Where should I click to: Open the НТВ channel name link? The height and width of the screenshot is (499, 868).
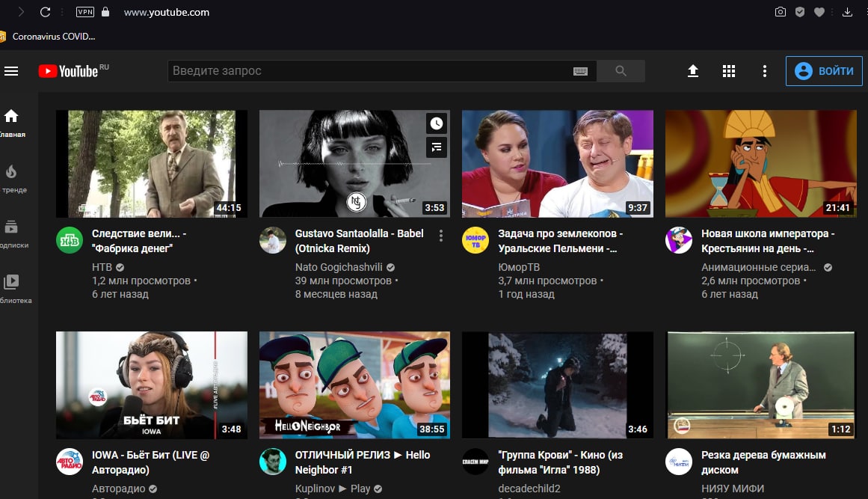102,268
